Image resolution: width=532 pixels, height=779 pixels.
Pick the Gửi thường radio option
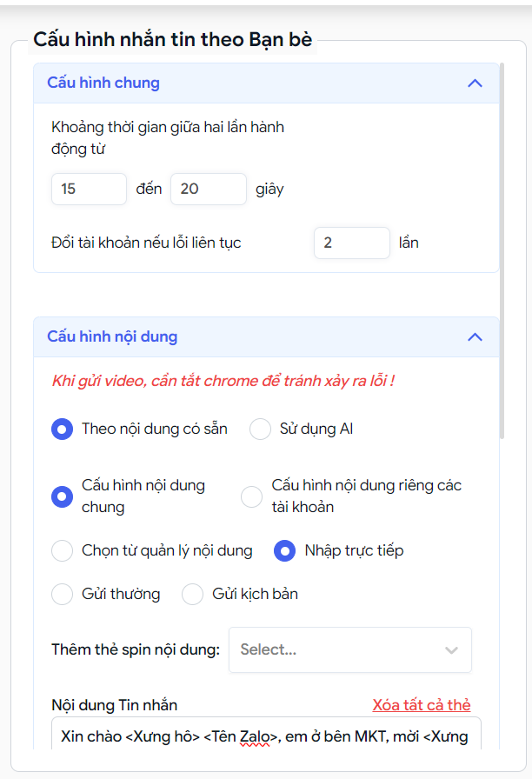pyautogui.click(x=62, y=594)
